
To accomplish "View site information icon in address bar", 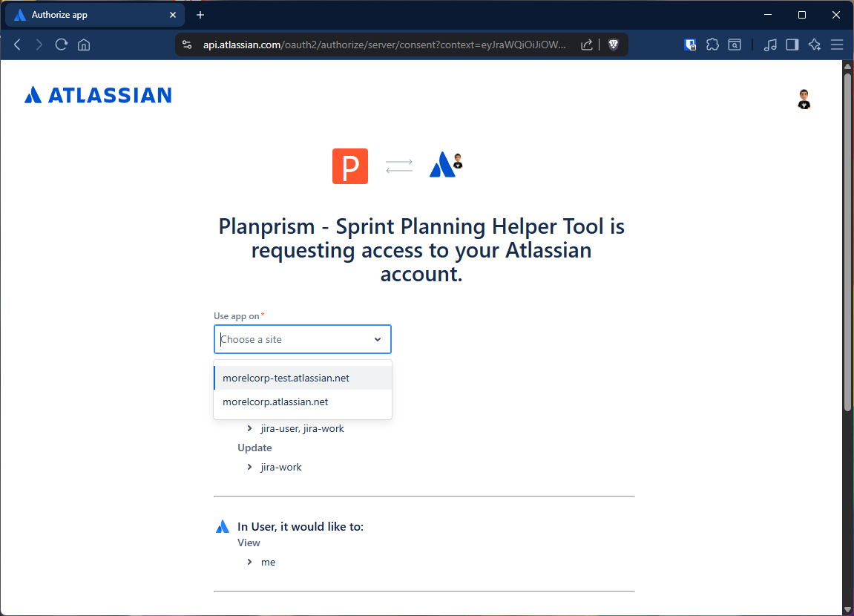I will coord(187,45).
